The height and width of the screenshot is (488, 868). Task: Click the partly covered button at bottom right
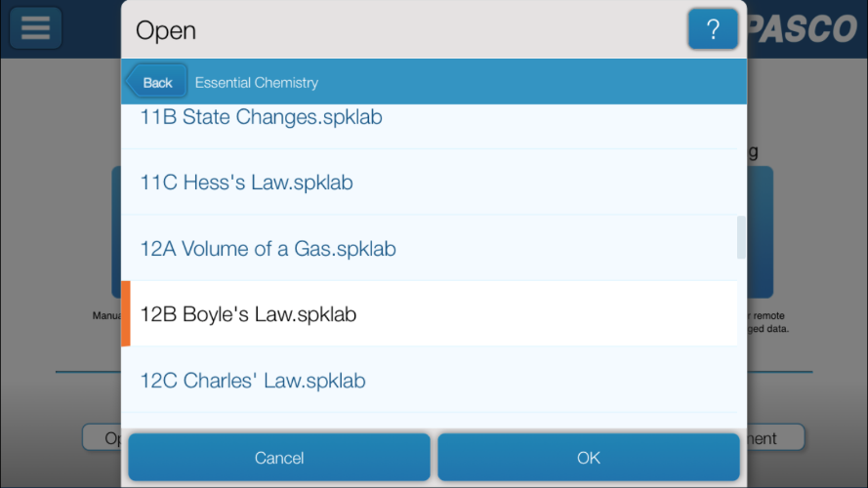click(x=775, y=437)
